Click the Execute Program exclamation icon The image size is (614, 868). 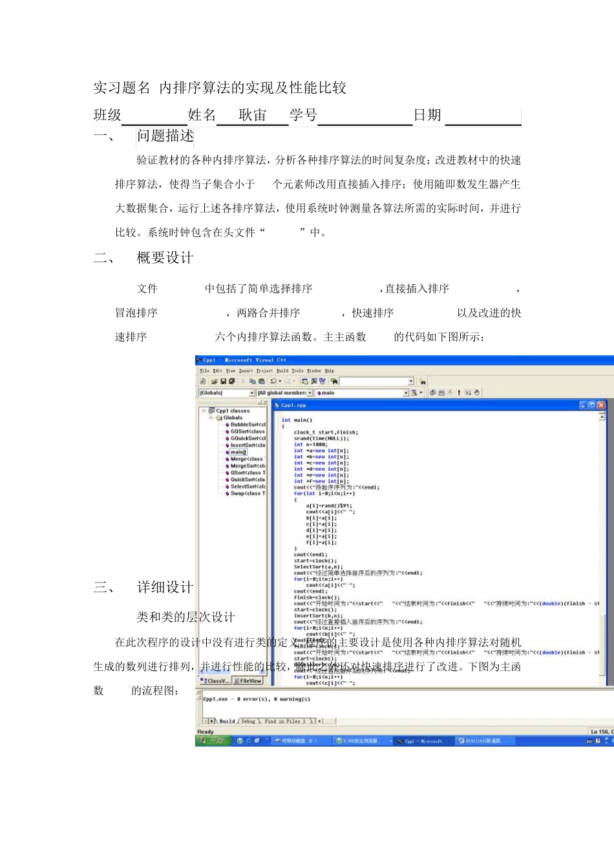[x=459, y=393]
